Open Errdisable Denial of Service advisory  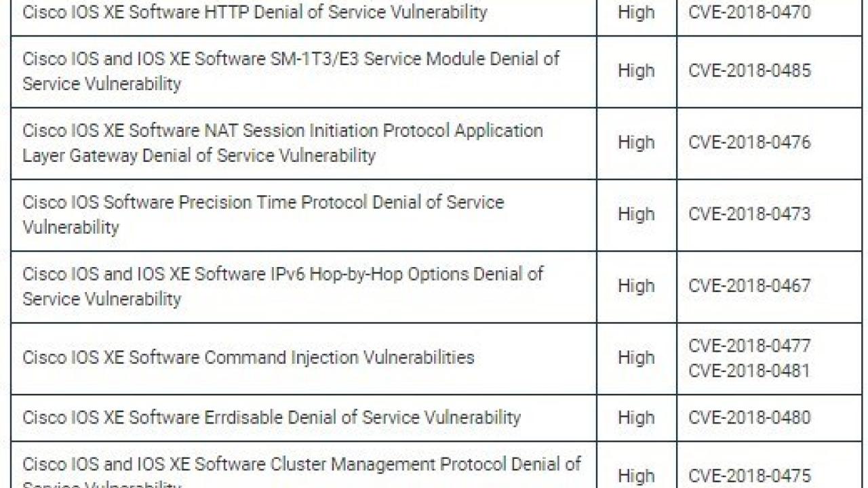tap(271, 418)
